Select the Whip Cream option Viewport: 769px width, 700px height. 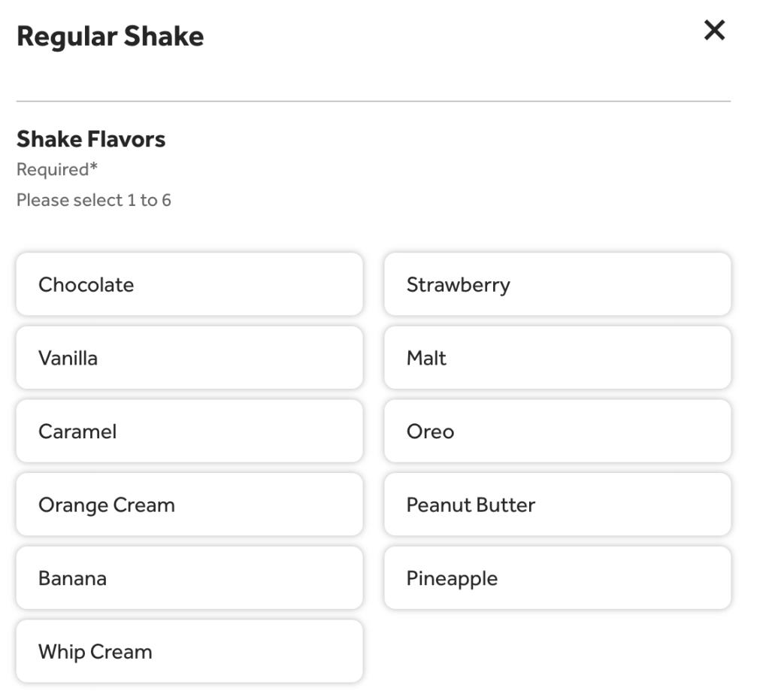(x=189, y=651)
